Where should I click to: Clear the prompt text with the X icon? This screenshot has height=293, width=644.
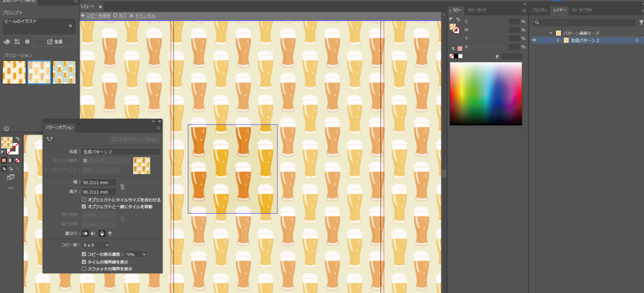click(x=70, y=26)
